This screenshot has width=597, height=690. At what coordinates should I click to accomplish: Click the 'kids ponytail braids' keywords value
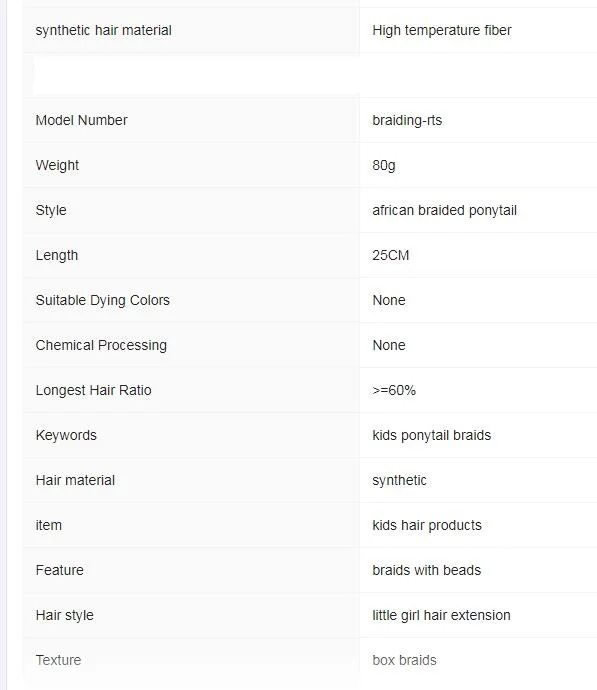pyautogui.click(x=432, y=435)
